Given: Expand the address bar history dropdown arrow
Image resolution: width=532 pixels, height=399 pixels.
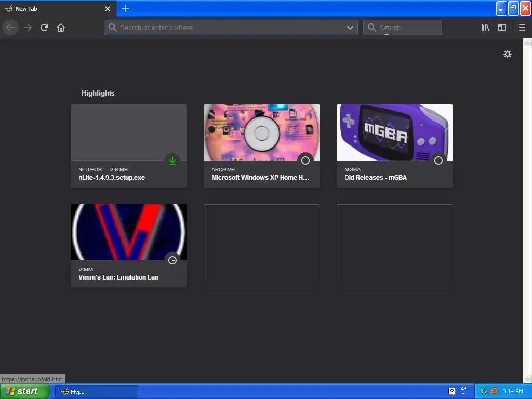Looking at the screenshot, I should tap(350, 28).
